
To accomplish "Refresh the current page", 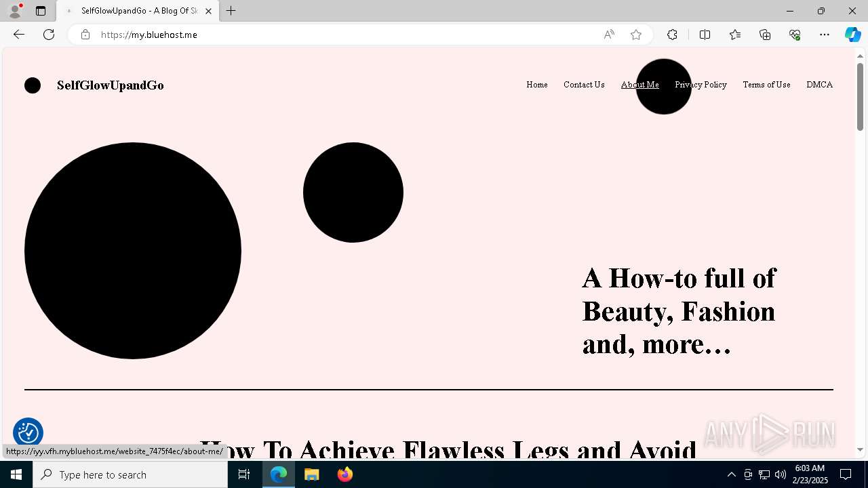I will (49, 35).
